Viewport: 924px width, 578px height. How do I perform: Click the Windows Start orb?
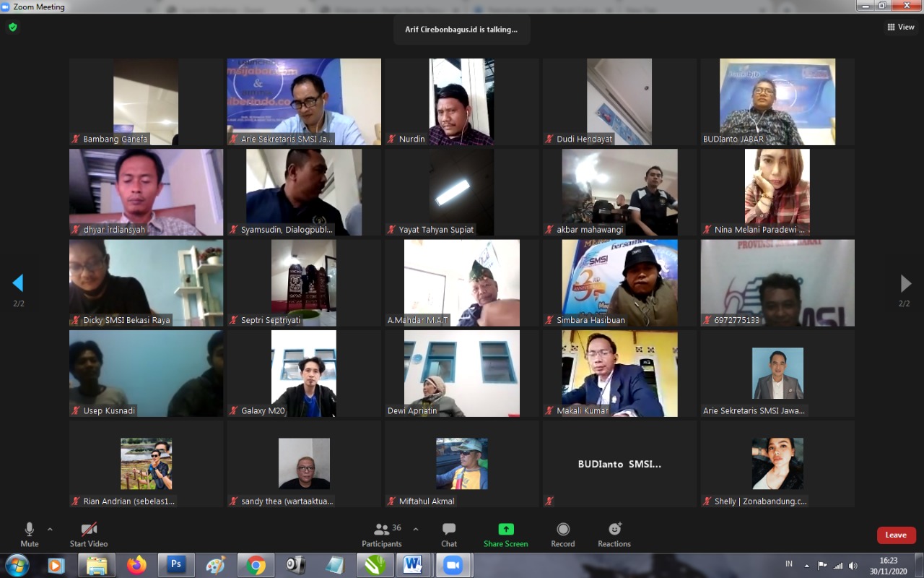(16, 565)
